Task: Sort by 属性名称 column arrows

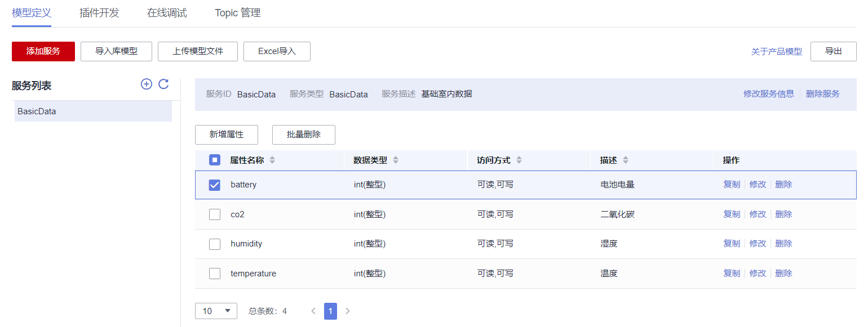Action: [272, 160]
